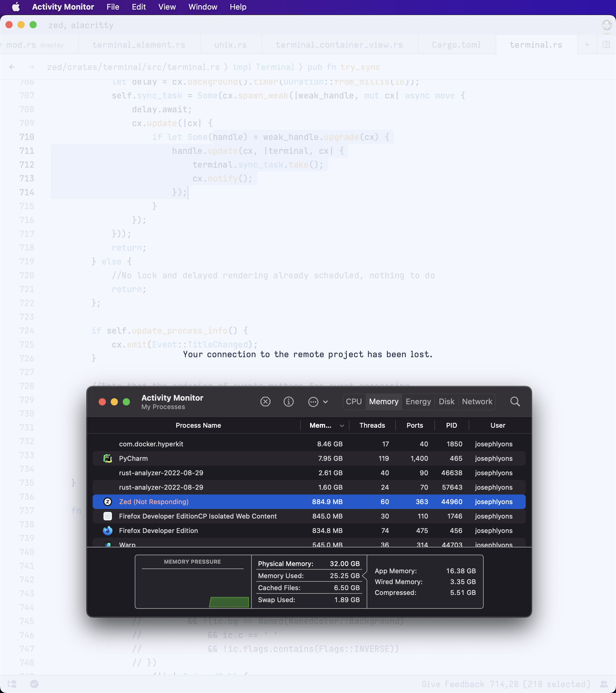Open the Network tab

(477, 402)
